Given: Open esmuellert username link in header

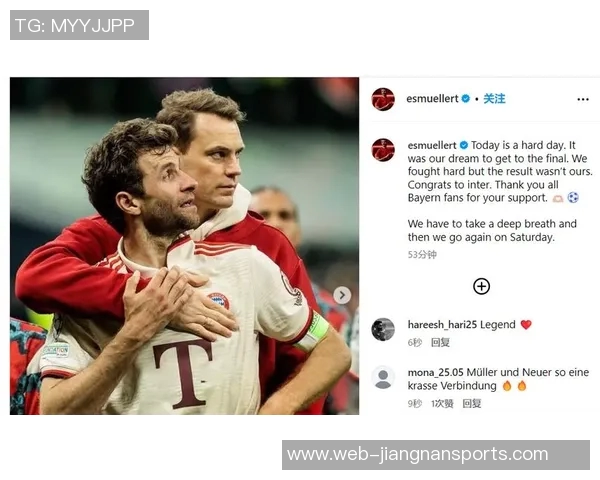Looking at the screenshot, I should tap(432, 99).
